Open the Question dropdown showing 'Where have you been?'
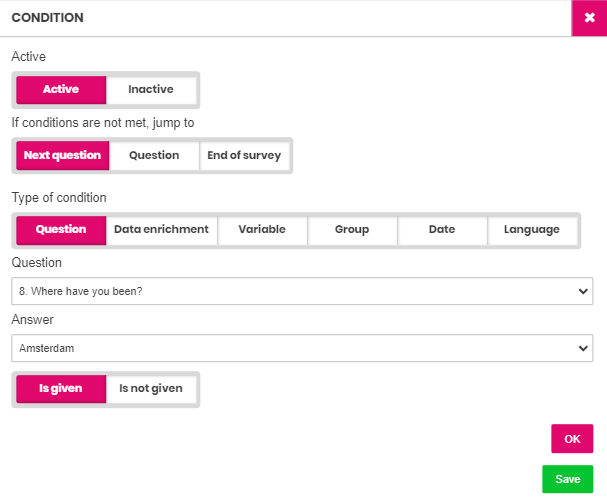Image resolution: width=607 pixels, height=503 pixels. [x=302, y=291]
